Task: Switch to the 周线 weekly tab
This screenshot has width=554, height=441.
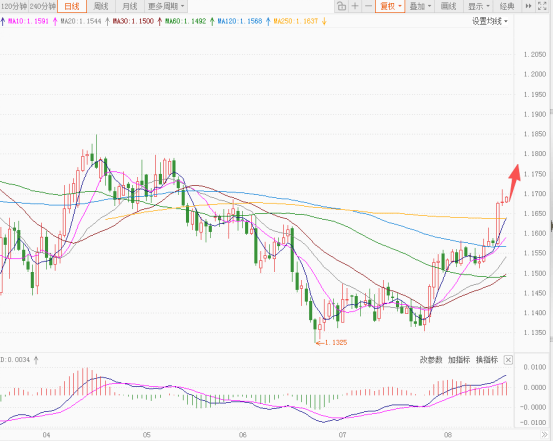Action: tap(101, 6)
